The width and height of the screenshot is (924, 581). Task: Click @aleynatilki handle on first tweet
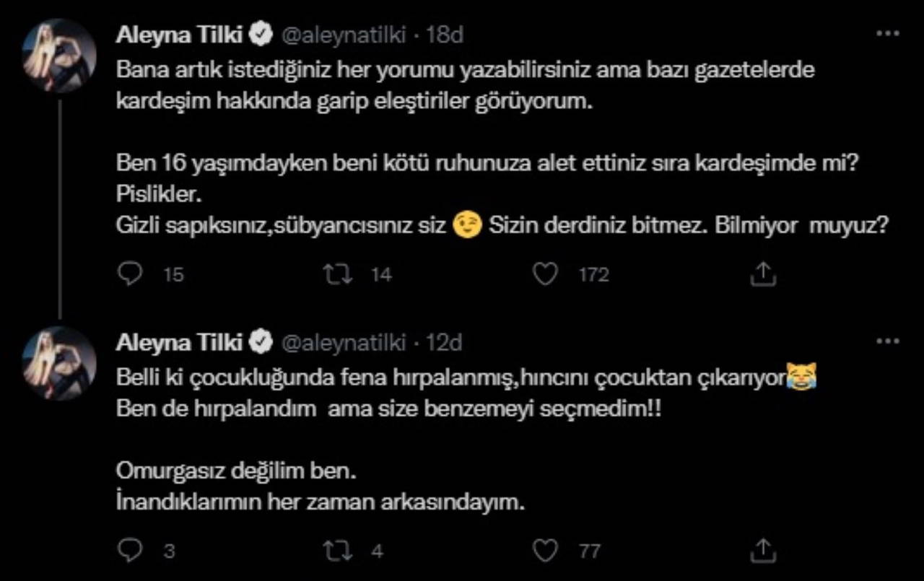[x=343, y=35]
